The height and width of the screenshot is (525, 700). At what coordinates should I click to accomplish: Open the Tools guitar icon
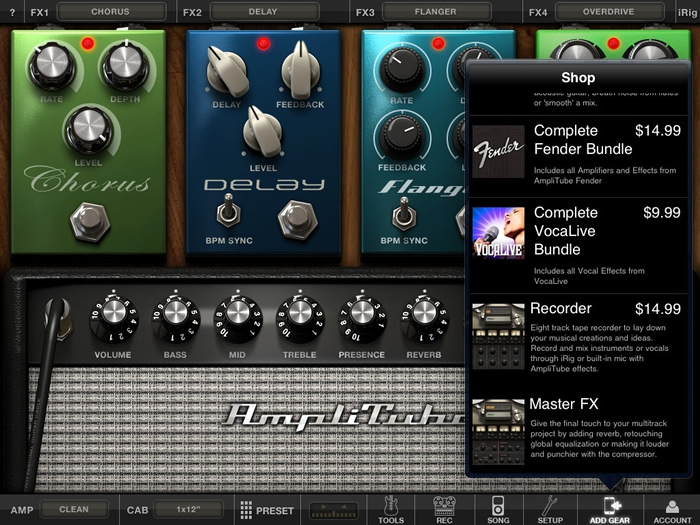[x=391, y=509]
